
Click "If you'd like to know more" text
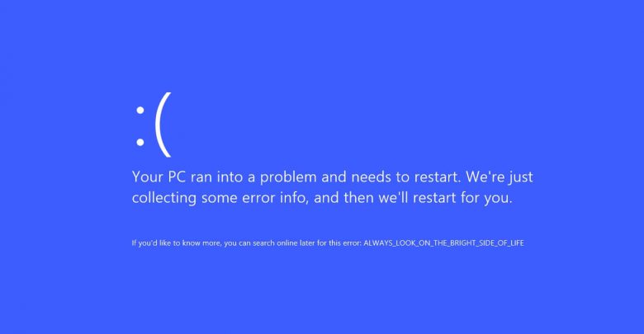point(176,243)
